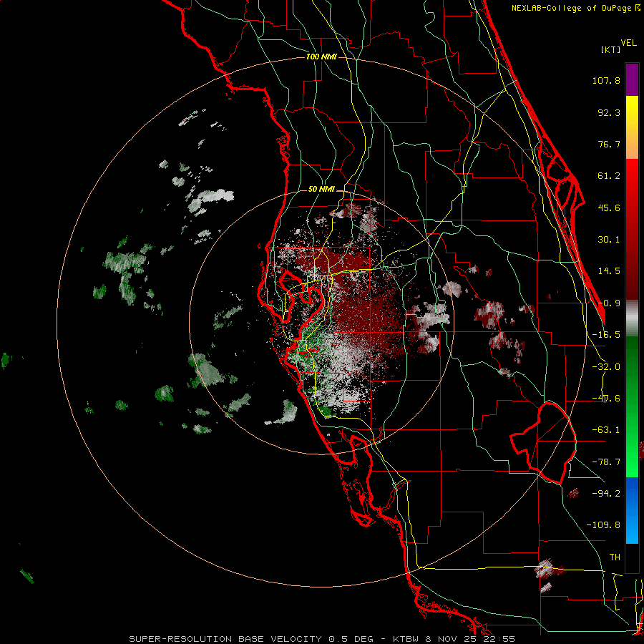Select the -63.1 velocity scale value
This screenshot has width=644, height=644.
606,430
